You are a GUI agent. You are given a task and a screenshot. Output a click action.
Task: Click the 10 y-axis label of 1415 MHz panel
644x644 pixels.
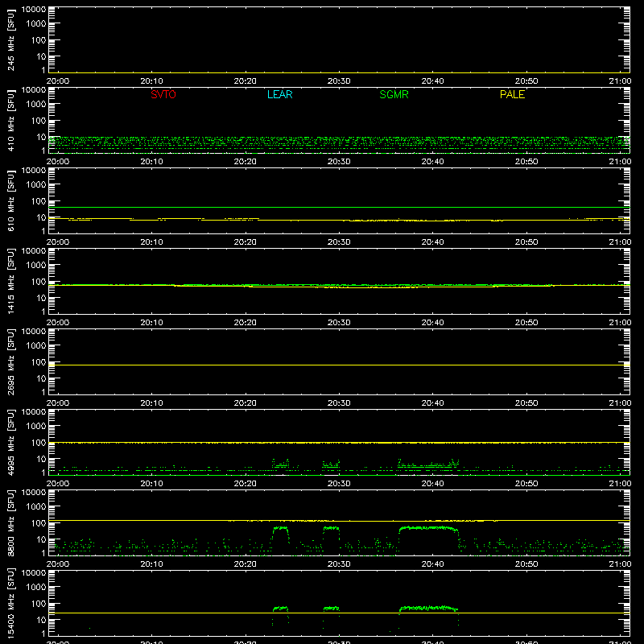(x=41, y=298)
